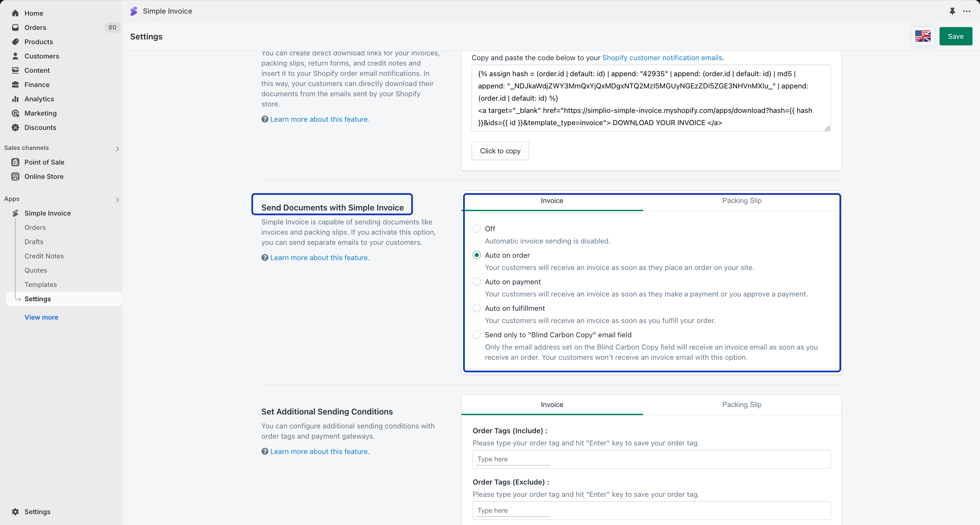The image size is (980, 525).
Task: Click the Discounts badge icon
Action: coord(15,128)
